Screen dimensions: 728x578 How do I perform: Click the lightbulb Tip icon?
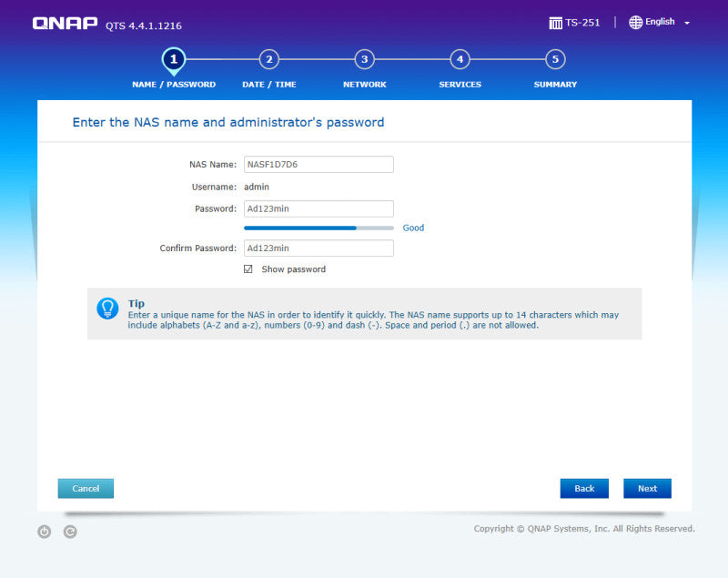point(107,309)
